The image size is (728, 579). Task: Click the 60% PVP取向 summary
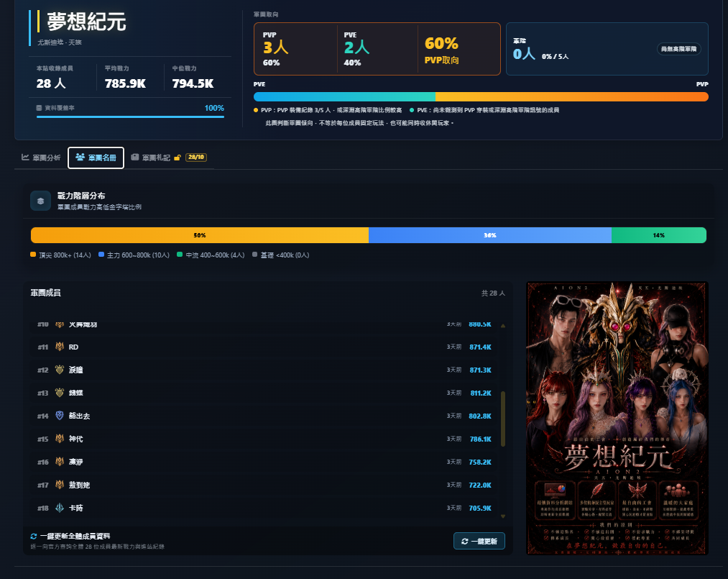[x=441, y=49]
